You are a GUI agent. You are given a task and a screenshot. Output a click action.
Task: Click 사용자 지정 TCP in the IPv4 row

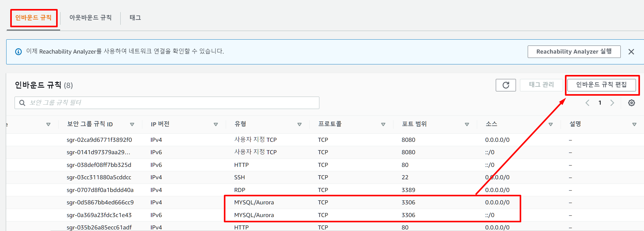(x=255, y=140)
